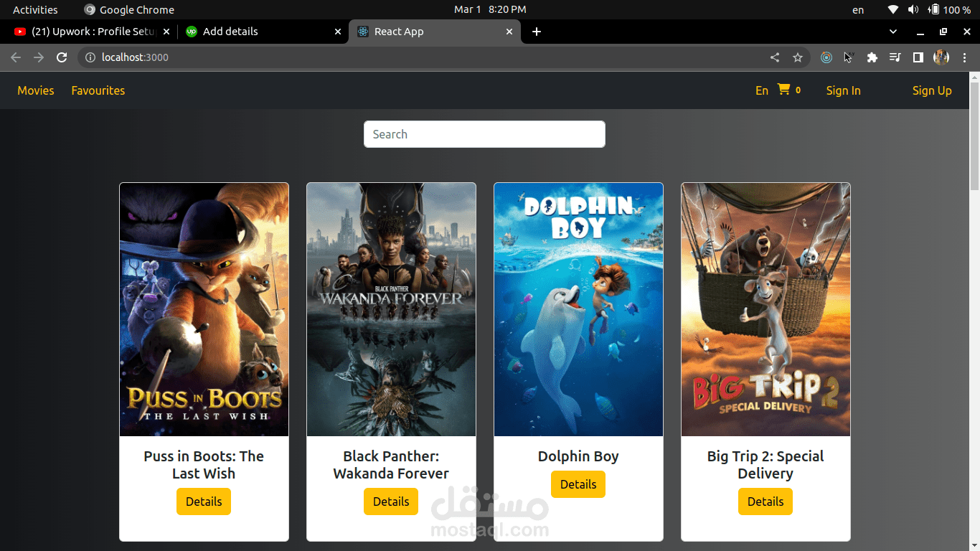Screen dimensions: 980x551
Task: Click the title Puss in Boots: The Last Wish
Action: [204, 465]
